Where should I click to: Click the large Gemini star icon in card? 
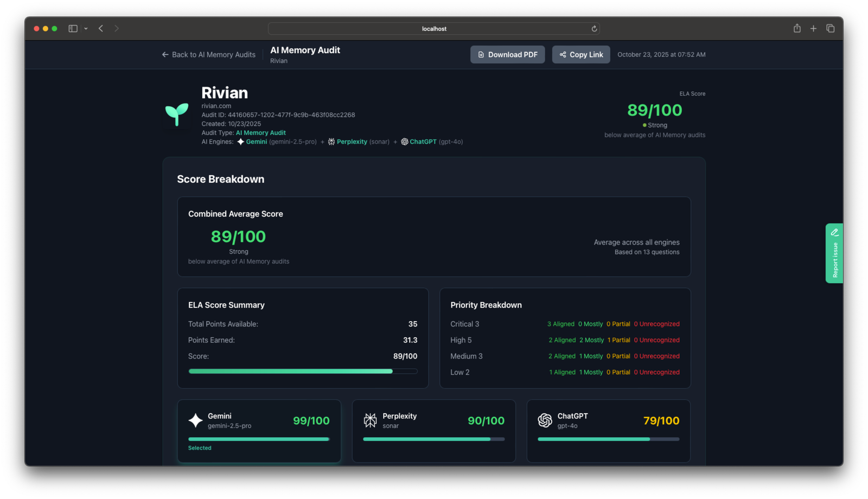click(x=195, y=420)
